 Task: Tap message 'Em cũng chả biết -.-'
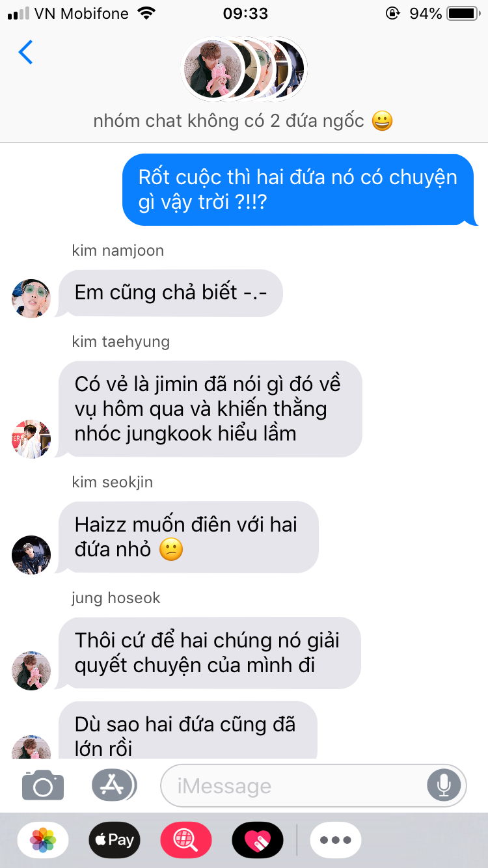click(170, 293)
